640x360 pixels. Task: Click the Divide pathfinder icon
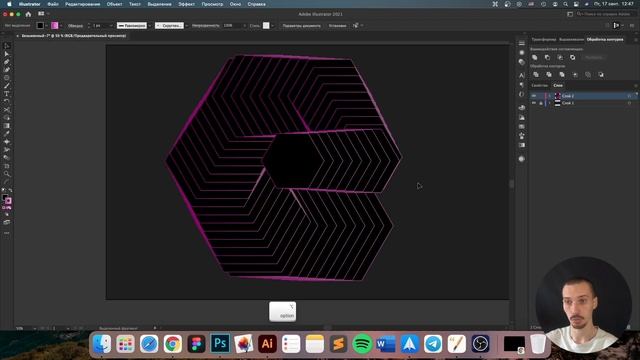[536, 75]
